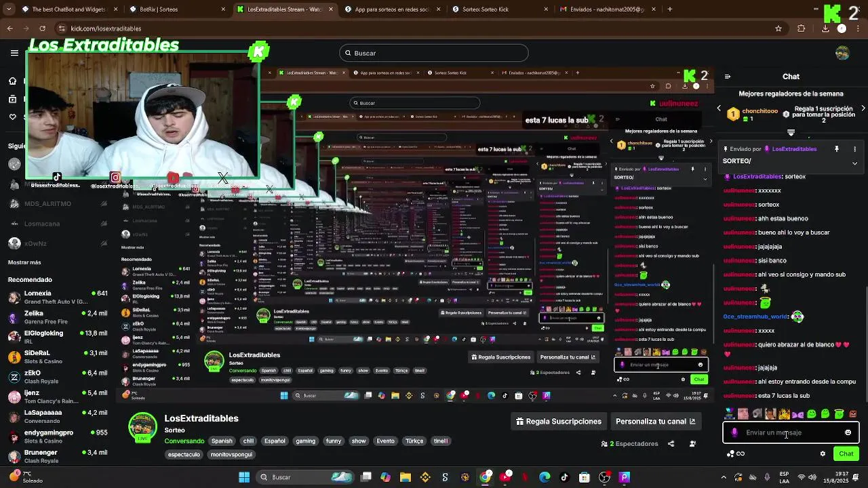868x488 pixels.
Task: Open Lornexia recommended channel
Action: click(58, 297)
